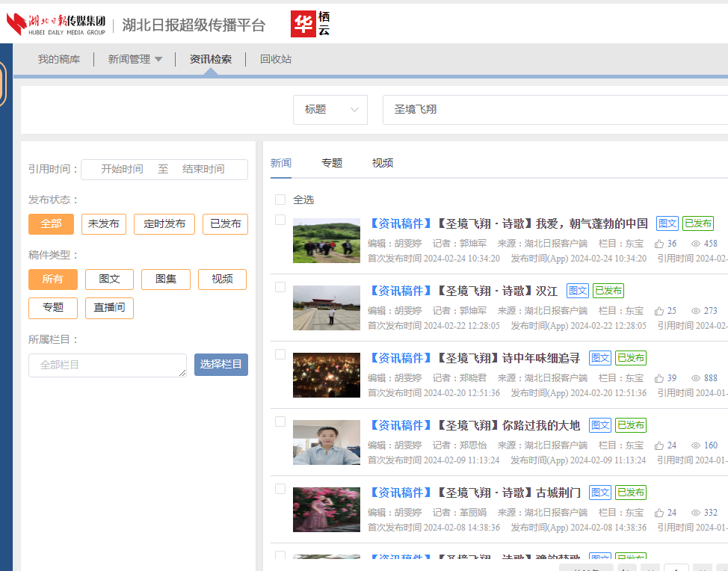Viewport: 728px width, 571px height.
Task: Go to 回收站 in navigation bar
Action: 276,60
